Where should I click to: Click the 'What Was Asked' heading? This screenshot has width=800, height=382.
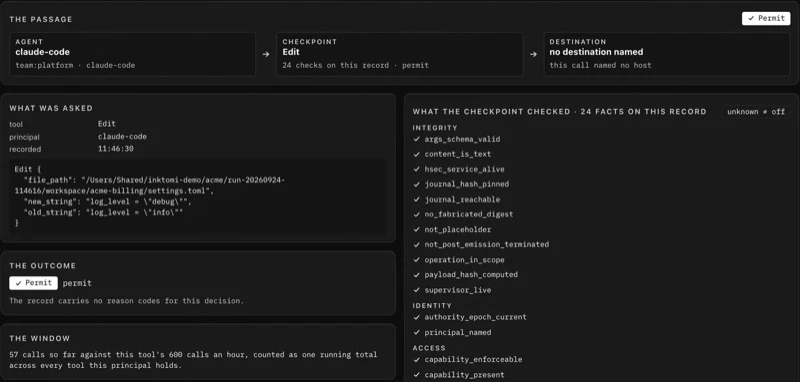[x=51, y=108]
